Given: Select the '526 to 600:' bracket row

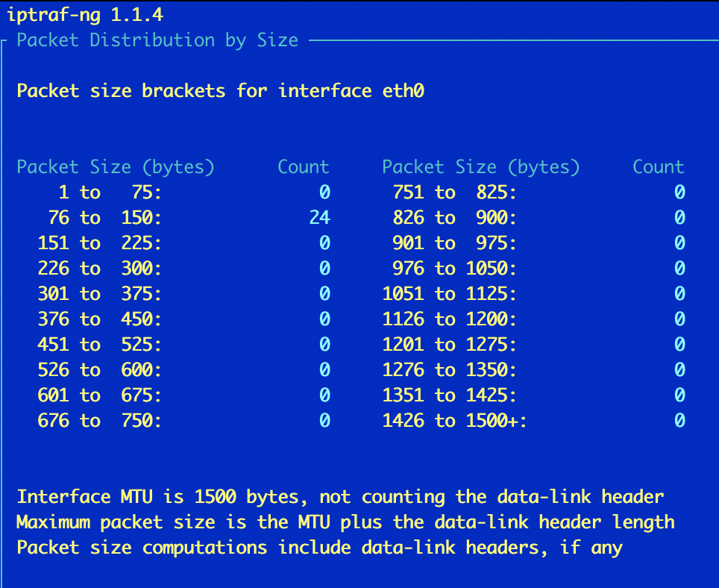Looking at the screenshot, I should click(184, 369).
